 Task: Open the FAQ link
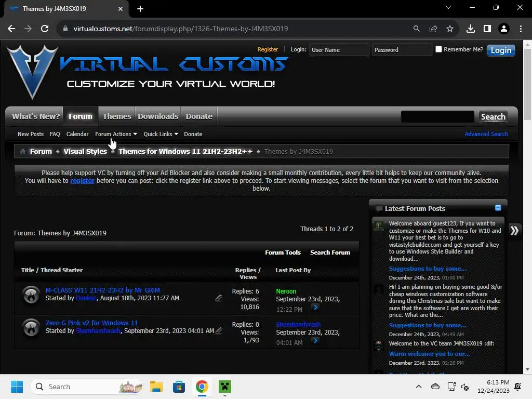coord(55,134)
